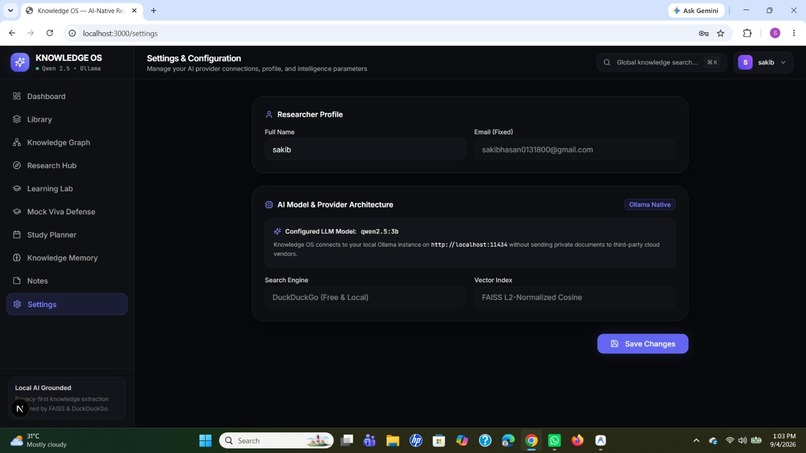This screenshot has width=806, height=453.
Task: Show hidden system tray icons
Action: tap(696, 441)
